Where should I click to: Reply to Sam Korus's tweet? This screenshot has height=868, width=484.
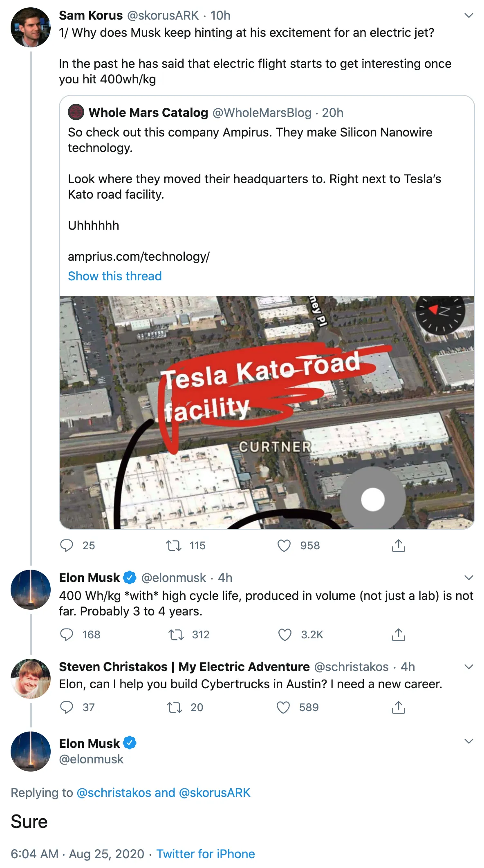point(67,546)
